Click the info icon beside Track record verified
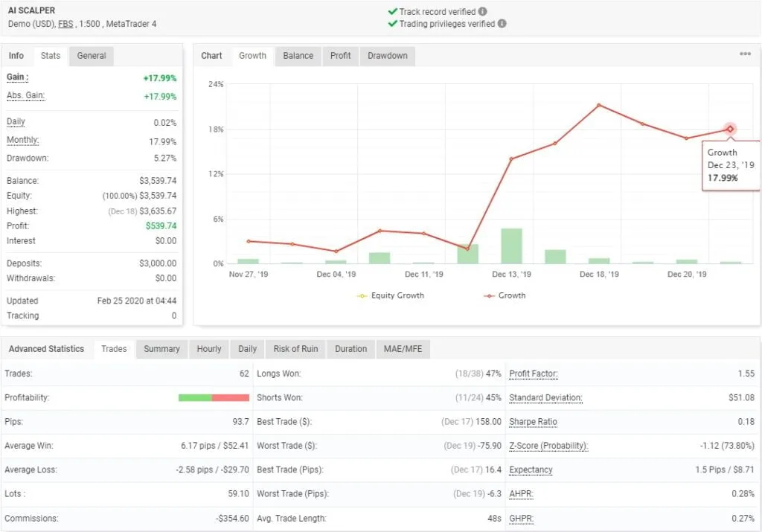The image size is (762, 532). click(x=481, y=11)
